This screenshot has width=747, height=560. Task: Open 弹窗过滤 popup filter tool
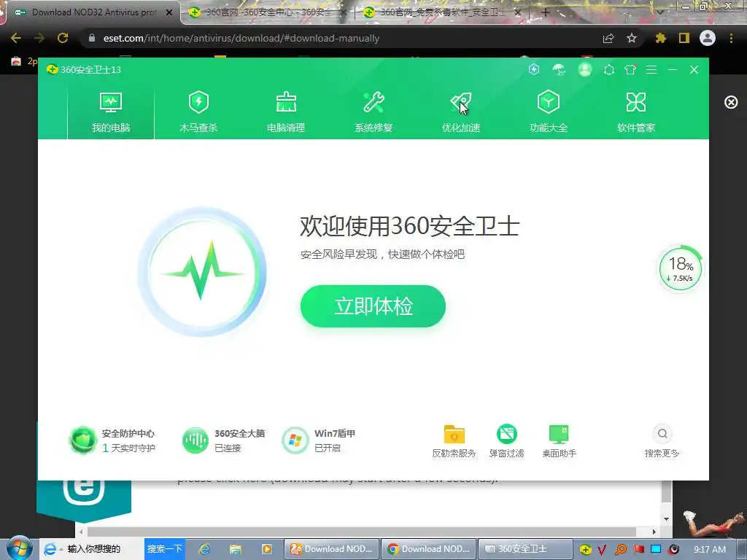(x=506, y=441)
